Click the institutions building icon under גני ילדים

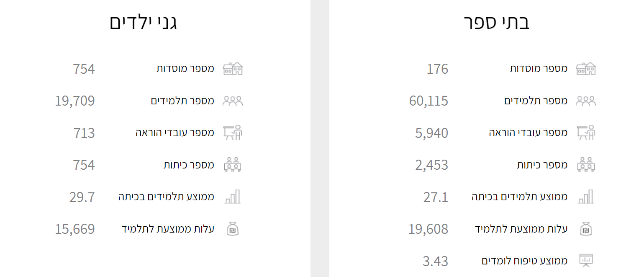pyautogui.click(x=233, y=69)
